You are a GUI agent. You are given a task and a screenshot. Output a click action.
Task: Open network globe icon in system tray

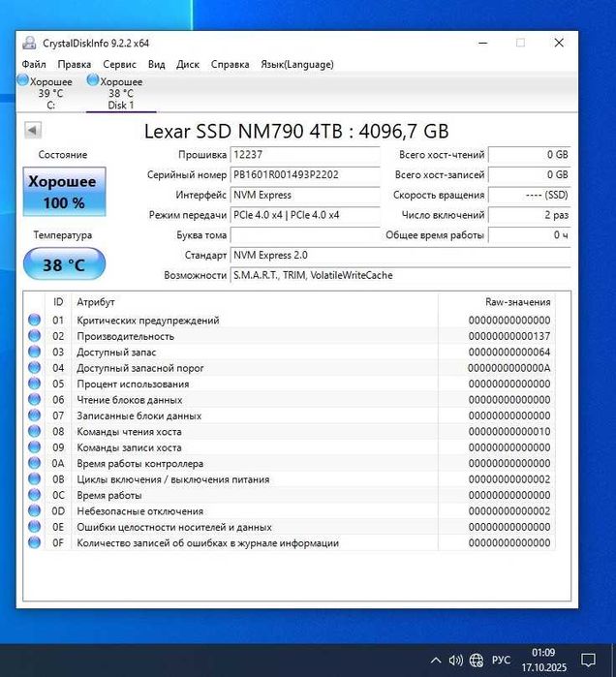coord(477,661)
